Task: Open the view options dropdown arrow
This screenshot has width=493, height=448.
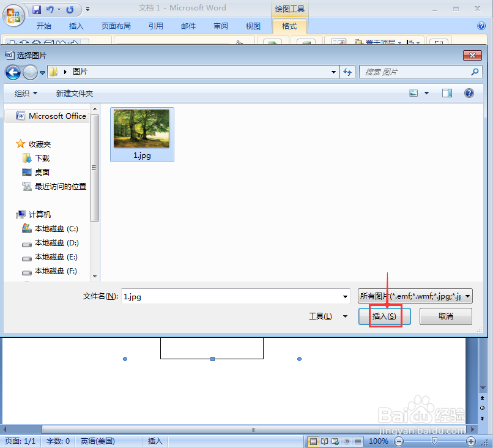Action: pyautogui.click(x=427, y=93)
